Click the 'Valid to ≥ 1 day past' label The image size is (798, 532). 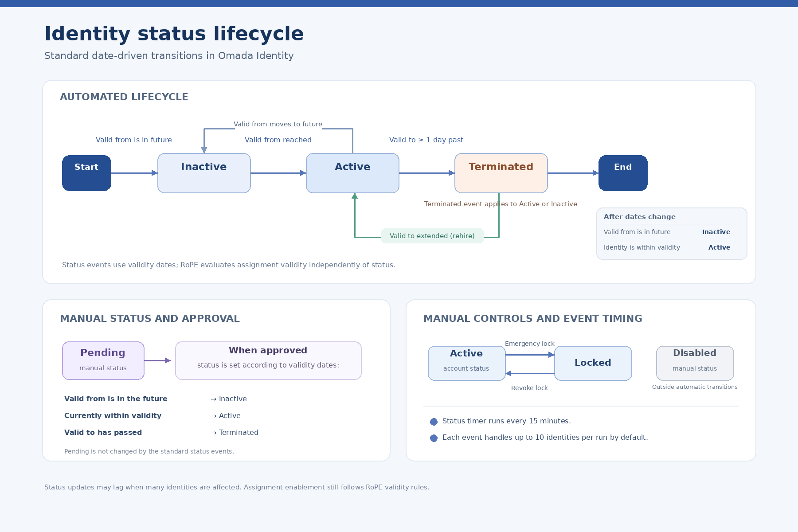[426, 140]
